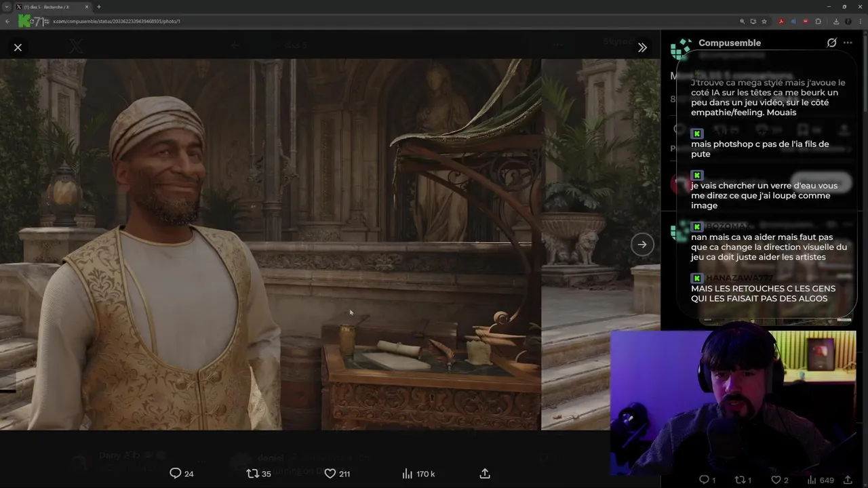Click the main game screenshot image
868x488 pixels.
pos(271,244)
